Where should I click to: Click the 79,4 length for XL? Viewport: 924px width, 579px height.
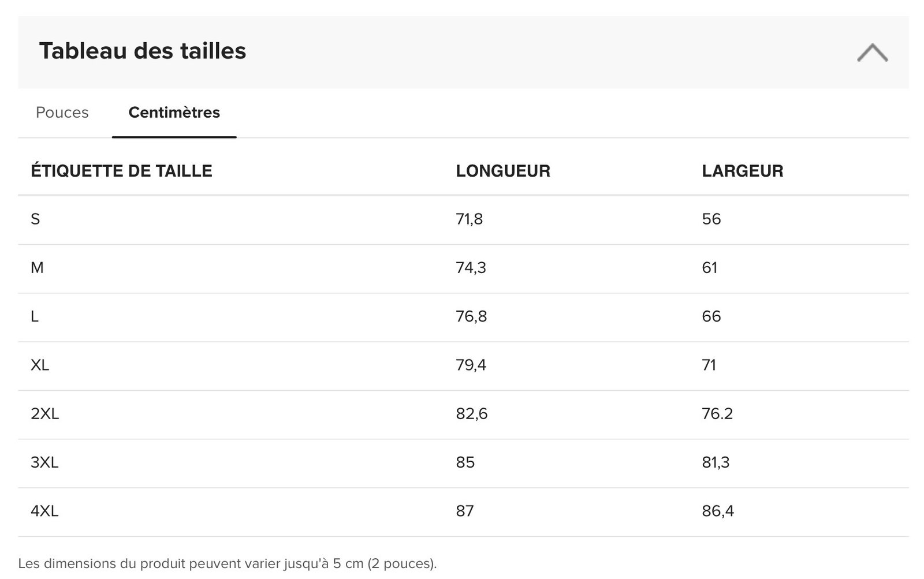(471, 365)
